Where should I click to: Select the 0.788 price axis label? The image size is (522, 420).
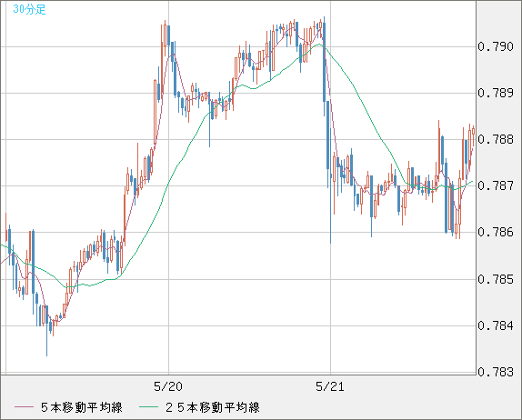[496, 139]
